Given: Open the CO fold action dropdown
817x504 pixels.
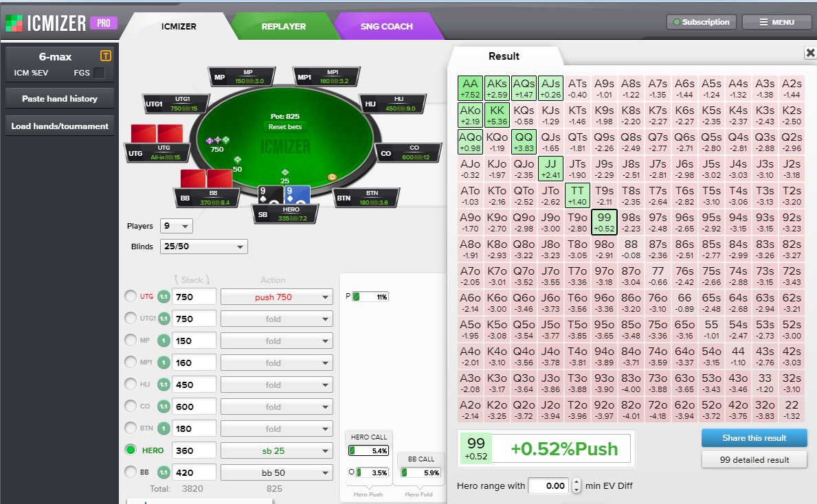Looking at the screenshot, I should (277, 406).
